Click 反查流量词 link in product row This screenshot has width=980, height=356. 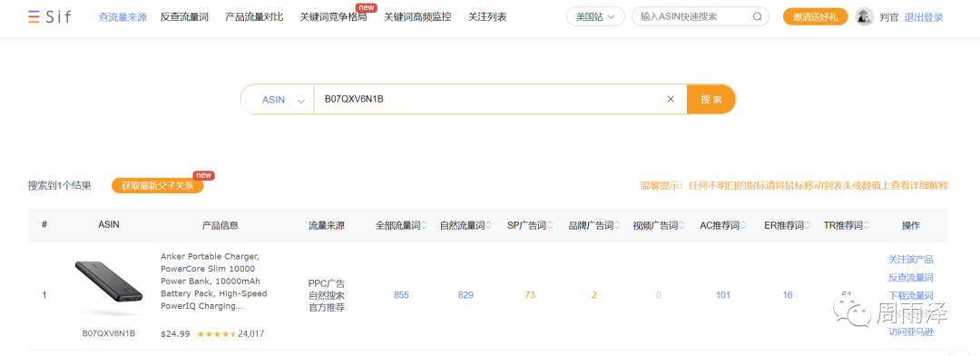click(x=911, y=277)
